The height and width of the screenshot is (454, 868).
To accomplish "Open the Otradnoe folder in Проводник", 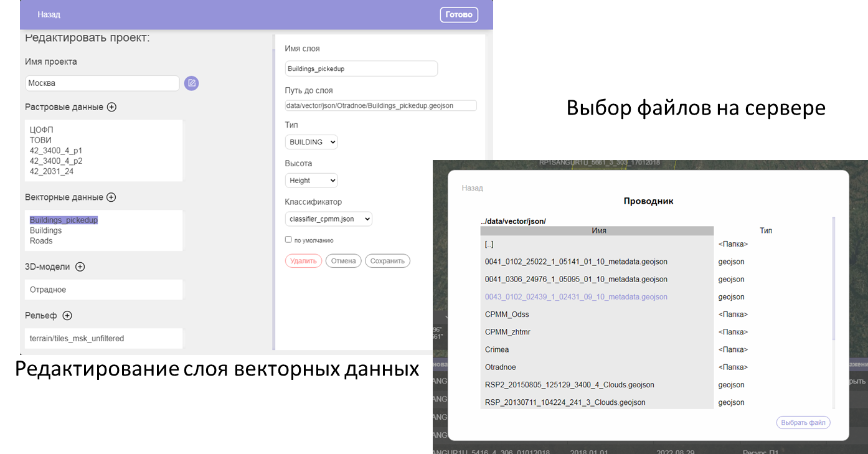I will point(501,367).
